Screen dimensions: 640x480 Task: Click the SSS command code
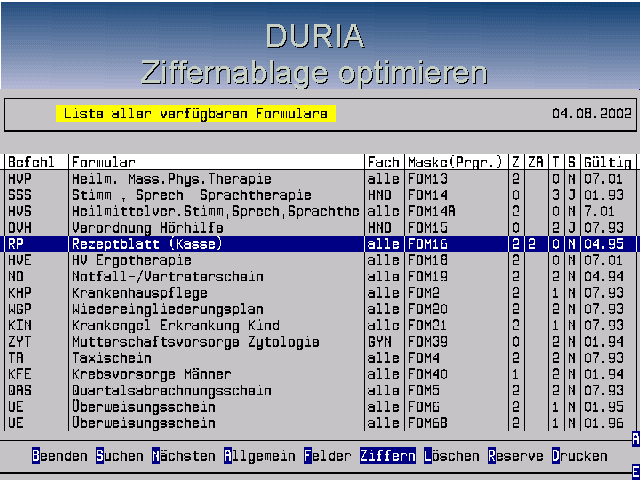(x=20, y=195)
